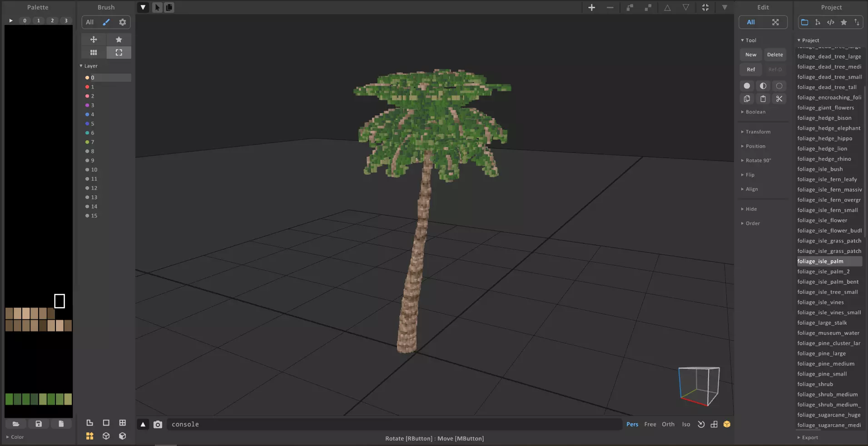Click the camera screenshot icon
The width and height of the screenshot is (868, 446).
pyautogui.click(x=158, y=424)
